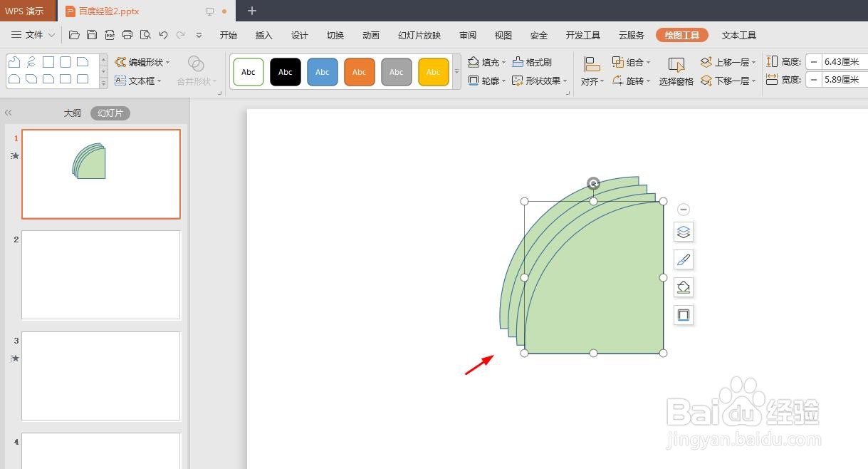
Task: Open the 视图 tab
Action: pos(503,36)
